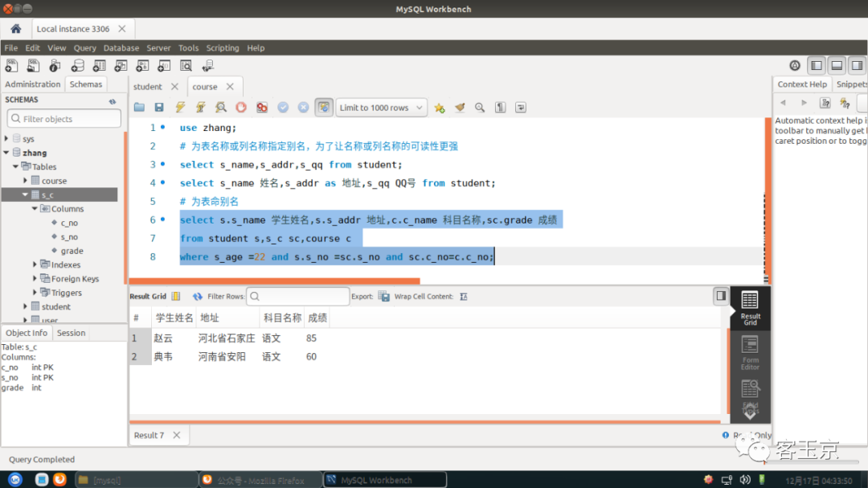
Task: Create new view icon in main toolbar
Action: click(x=121, y=66)
